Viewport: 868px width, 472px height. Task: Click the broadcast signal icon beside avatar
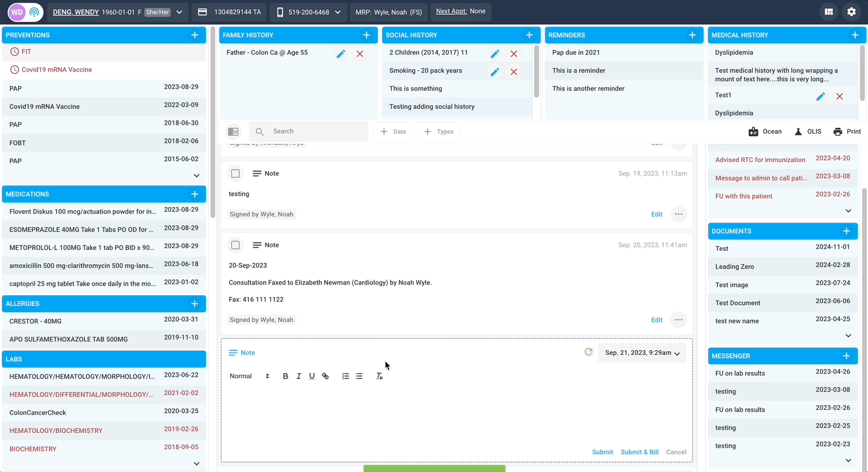[34, 12]
